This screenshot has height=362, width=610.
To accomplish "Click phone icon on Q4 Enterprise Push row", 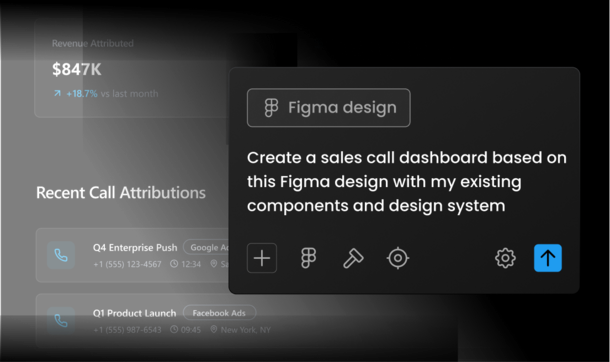I will [61, 255].
